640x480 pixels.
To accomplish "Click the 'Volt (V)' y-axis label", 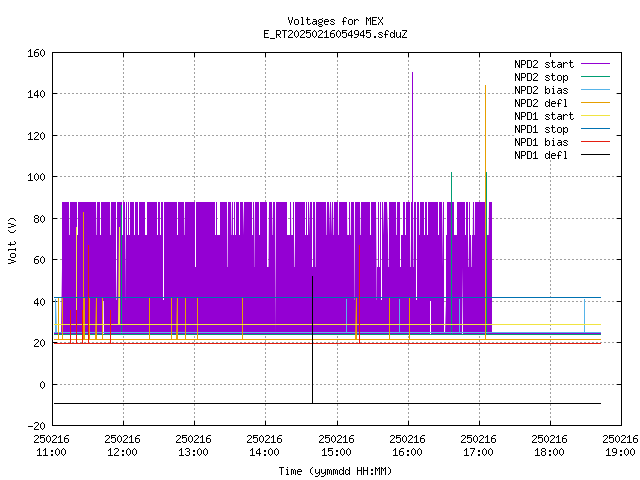I will pos(12,240).
